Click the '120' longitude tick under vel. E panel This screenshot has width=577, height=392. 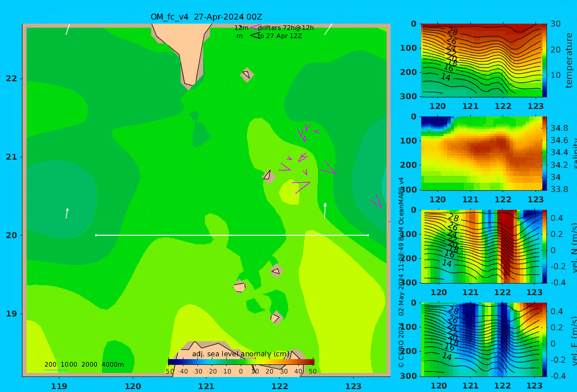click(439, 386)
